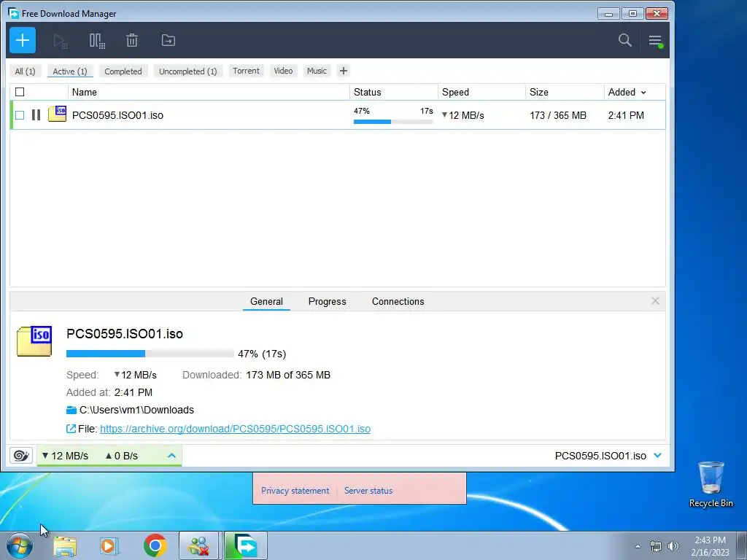Image resolution: width=747 pixels, height=560 pixels.
Task: Click the external link icon before File
Action: click(71, 429)
